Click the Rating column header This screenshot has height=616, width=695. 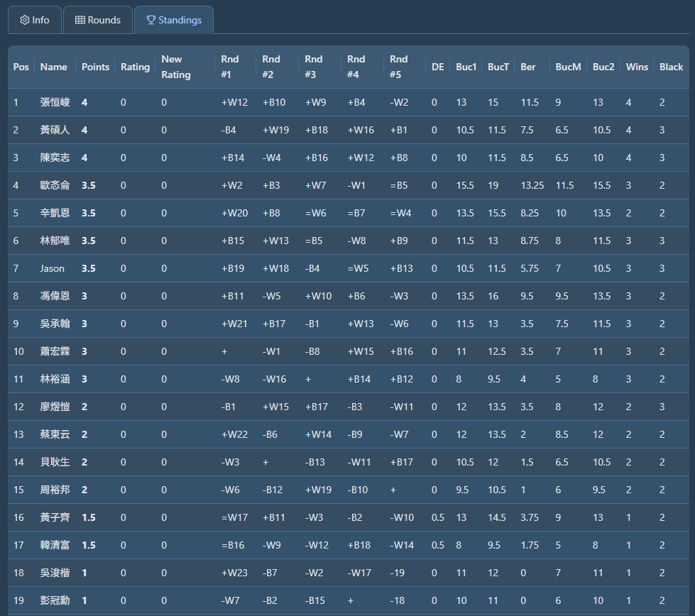click(x=135, y=67)
